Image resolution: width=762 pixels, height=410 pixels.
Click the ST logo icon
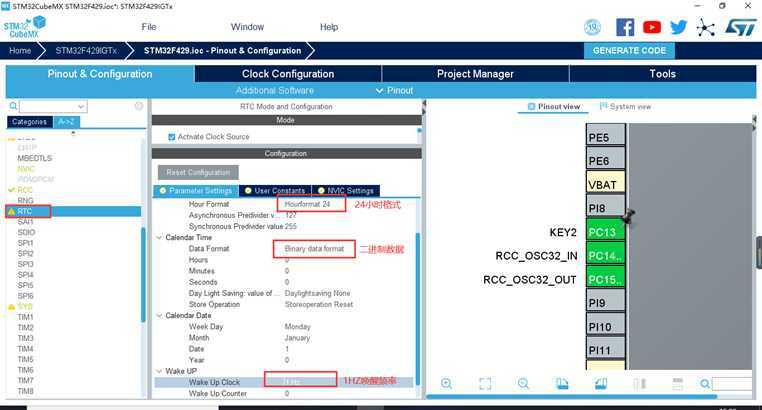pyautogui.click(x=741, y=27)
